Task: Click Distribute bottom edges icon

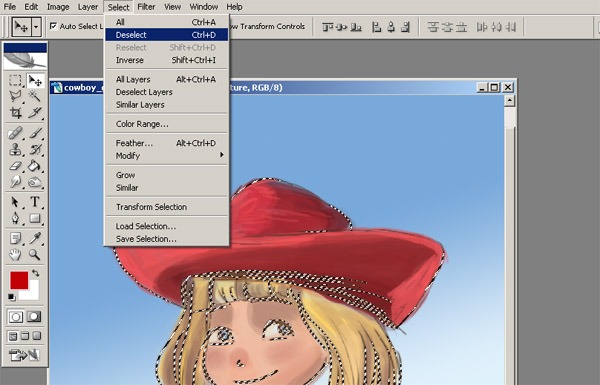Action: [x=462, y=27]
